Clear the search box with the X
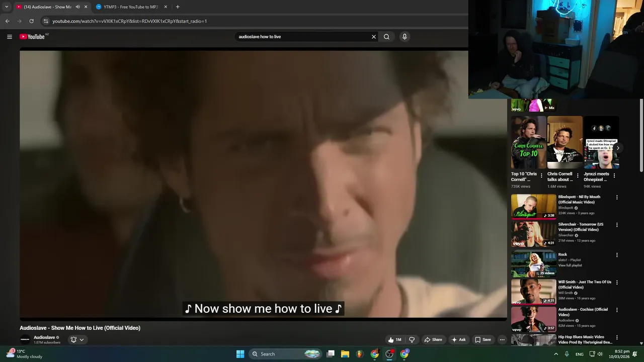The width and height of the screenshot is (644, 362). (374, 37)
